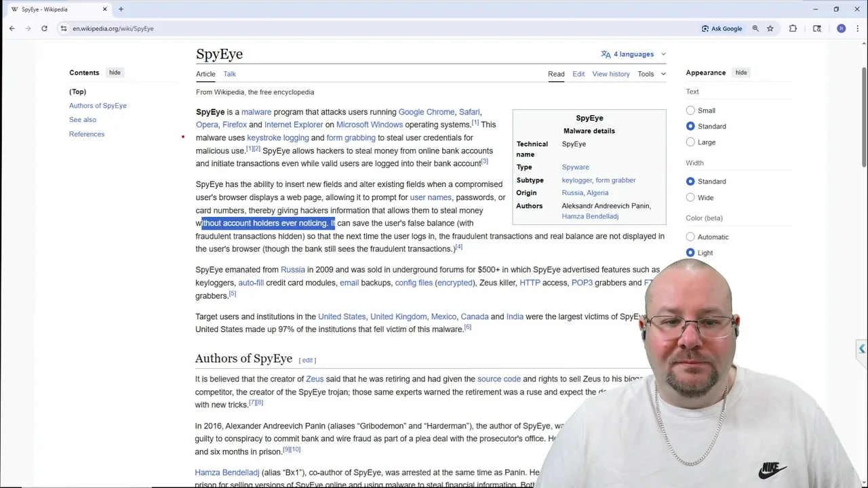Open the form grabbing link
Screen dimensions: 868x488
351,138
